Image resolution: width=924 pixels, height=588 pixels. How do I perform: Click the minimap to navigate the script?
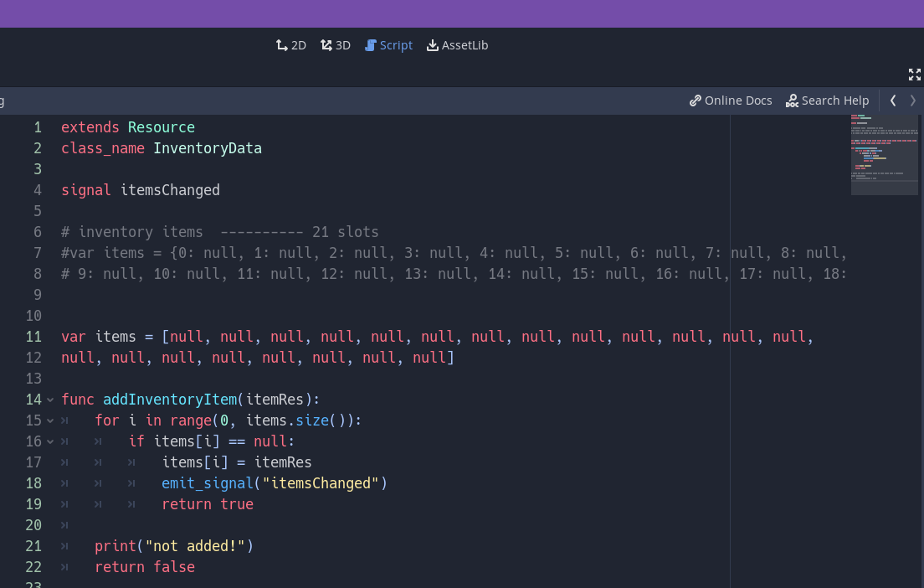884,155
